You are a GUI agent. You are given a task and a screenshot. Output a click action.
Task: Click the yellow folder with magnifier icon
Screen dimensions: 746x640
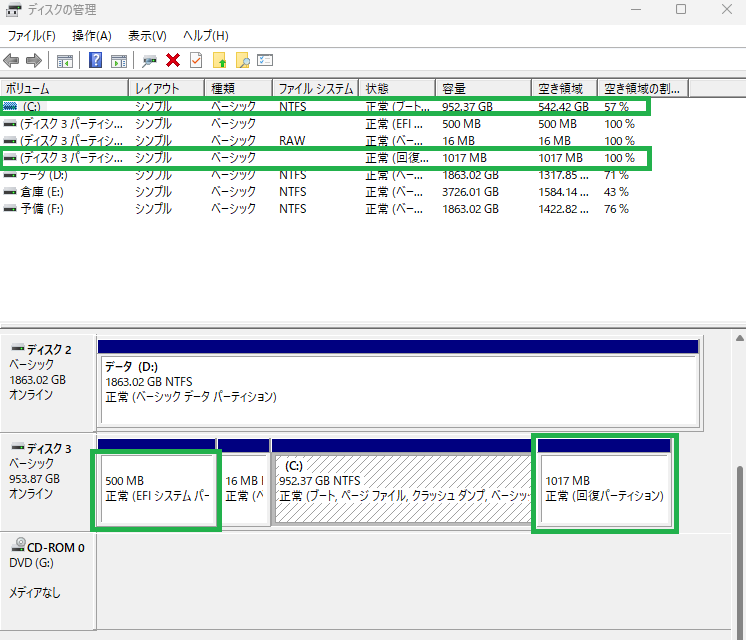[x=242, y=61]
